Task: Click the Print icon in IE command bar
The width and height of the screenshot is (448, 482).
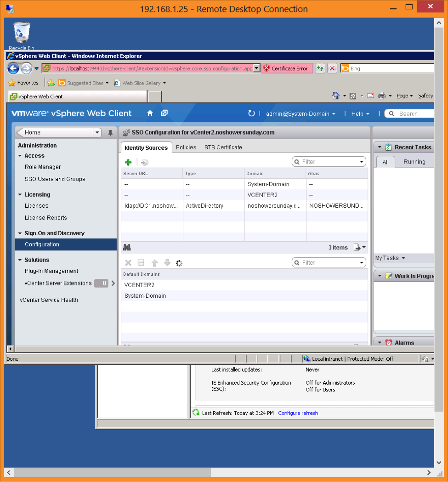Action: pos(381,96)
